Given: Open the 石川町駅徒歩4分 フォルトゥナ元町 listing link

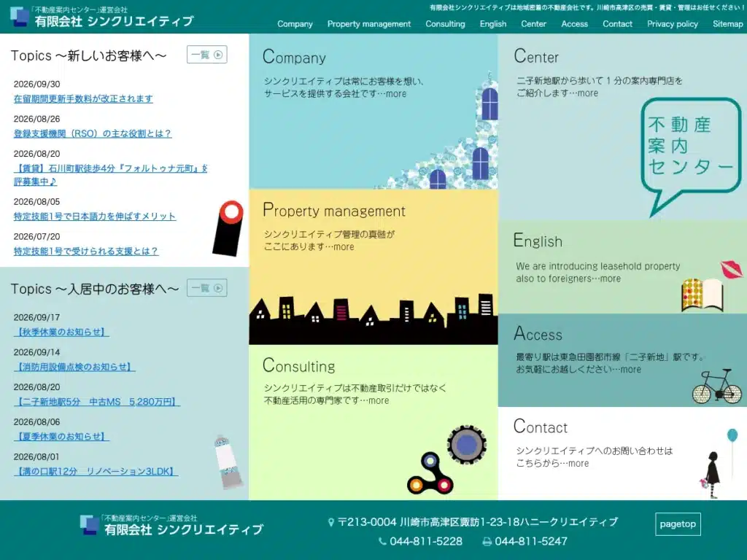Looking at the screenshot, I should pyautogui.click(x=111, y=175).
